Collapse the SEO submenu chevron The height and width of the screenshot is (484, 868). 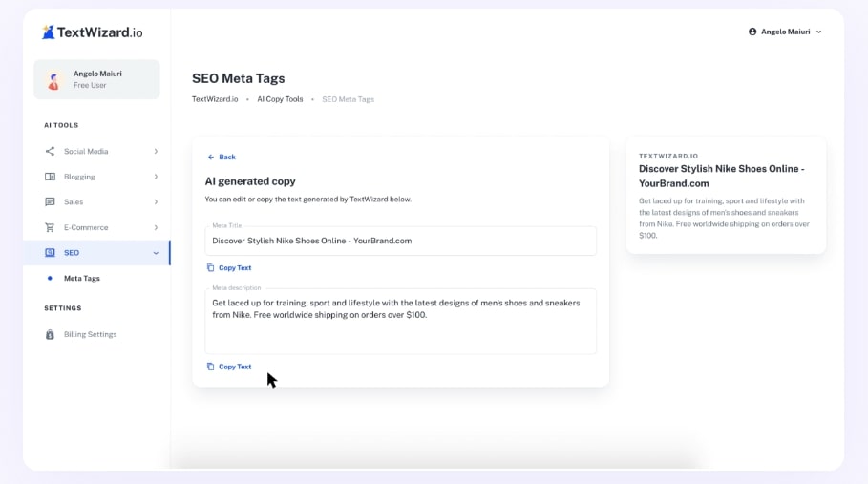click(156, 253)
